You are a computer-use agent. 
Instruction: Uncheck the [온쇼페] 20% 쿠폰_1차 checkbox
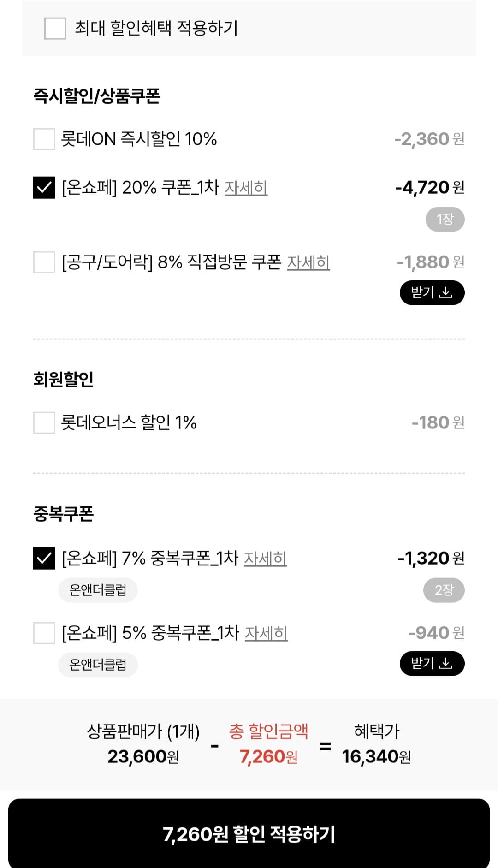44,188
